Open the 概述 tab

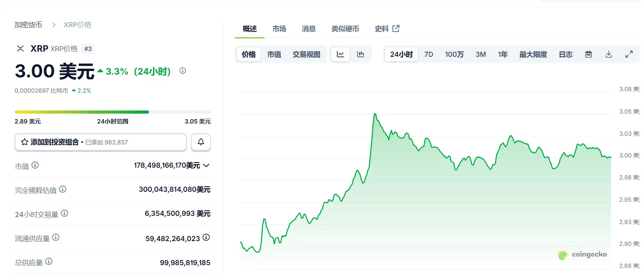pyautogui.click(x=249, y=29)
